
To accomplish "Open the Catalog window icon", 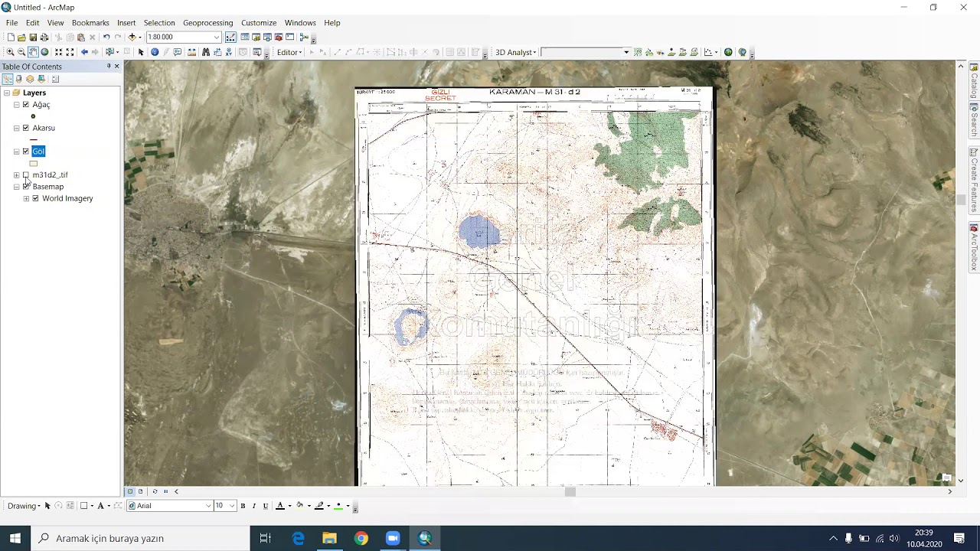I will [256, 37].
